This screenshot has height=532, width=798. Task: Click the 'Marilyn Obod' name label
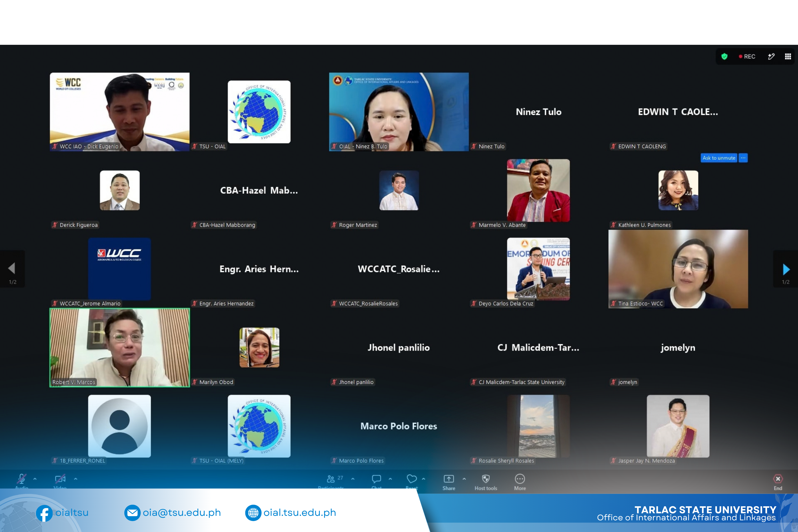coord(216,382)
